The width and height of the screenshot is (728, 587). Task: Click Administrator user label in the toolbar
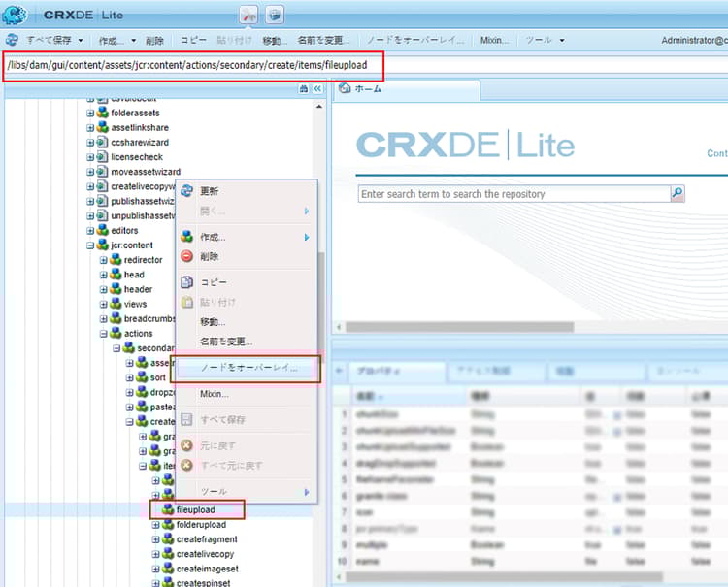click(694, 41)
